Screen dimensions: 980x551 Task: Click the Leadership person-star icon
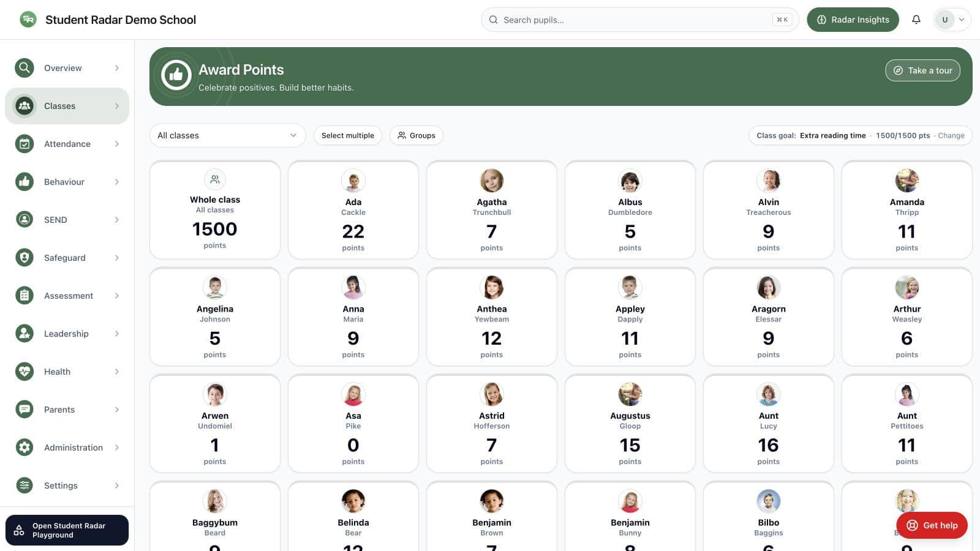tap(24, 334)
